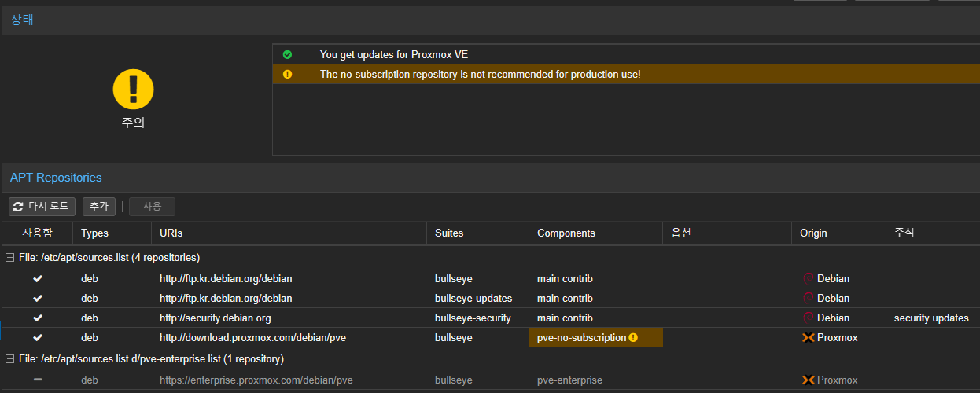
Task: Click the 상태 panel title
Action: point(21,20)
